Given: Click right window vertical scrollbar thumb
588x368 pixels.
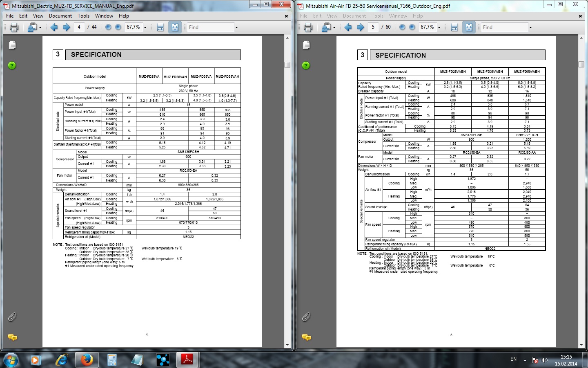Looking at the screenshot, I should pos(581,65).
